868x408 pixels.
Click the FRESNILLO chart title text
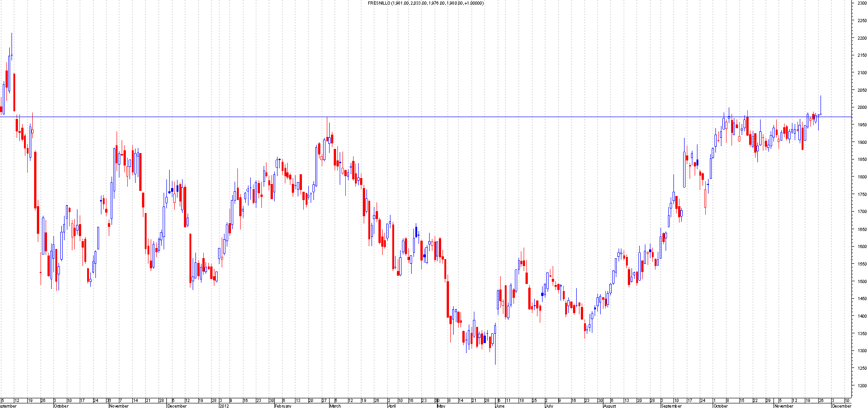[425, 3]
